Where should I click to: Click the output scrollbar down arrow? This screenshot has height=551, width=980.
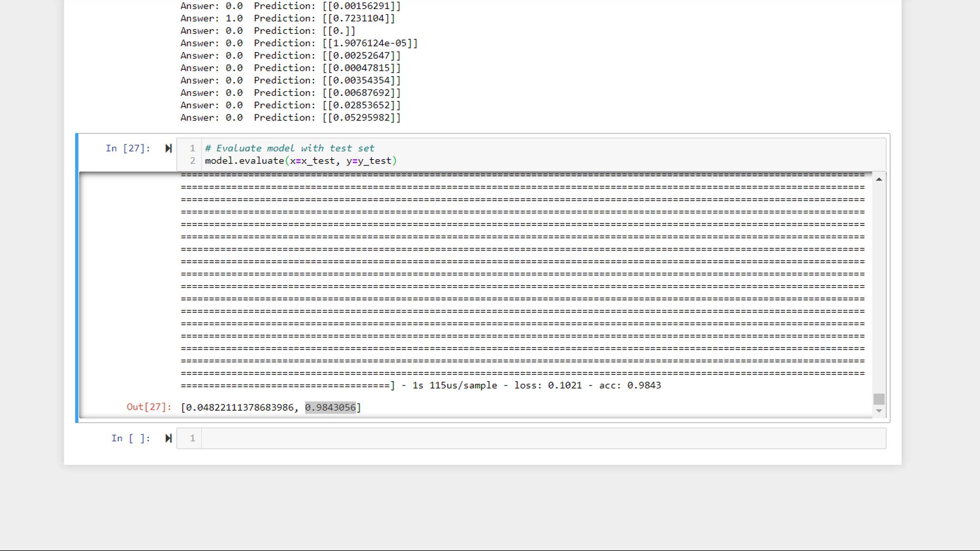coord(878,411)
